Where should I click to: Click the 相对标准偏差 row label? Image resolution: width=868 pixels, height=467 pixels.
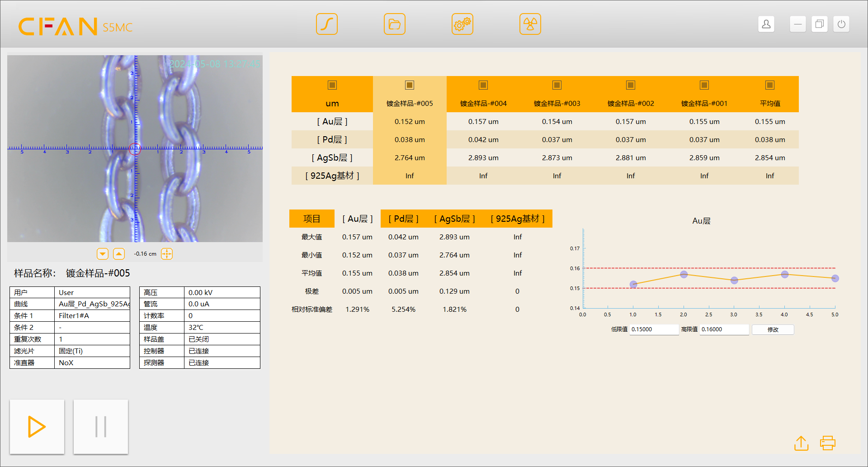pyautogui.click(x=312, y=310)
